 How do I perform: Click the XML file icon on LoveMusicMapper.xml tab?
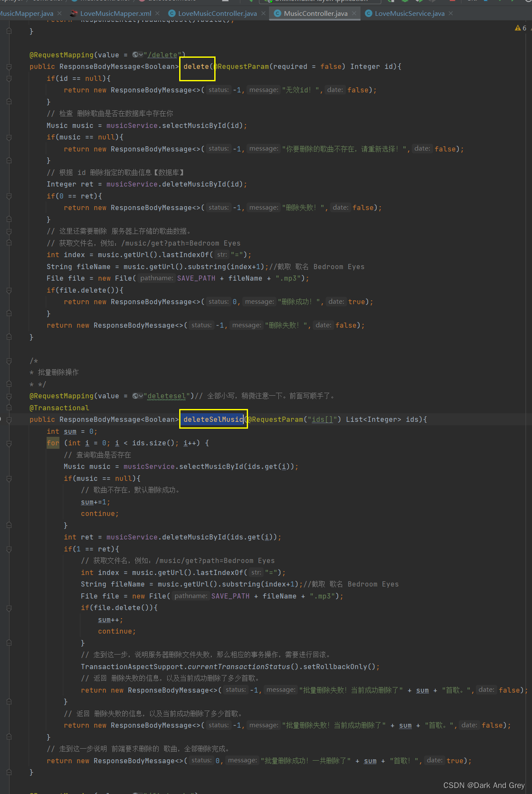[74, 13]
